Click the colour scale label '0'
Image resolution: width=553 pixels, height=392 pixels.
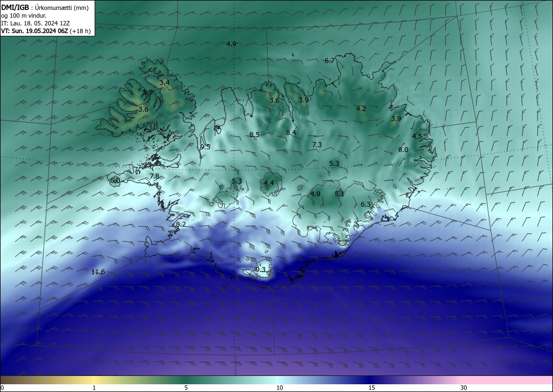coord(2,388)
